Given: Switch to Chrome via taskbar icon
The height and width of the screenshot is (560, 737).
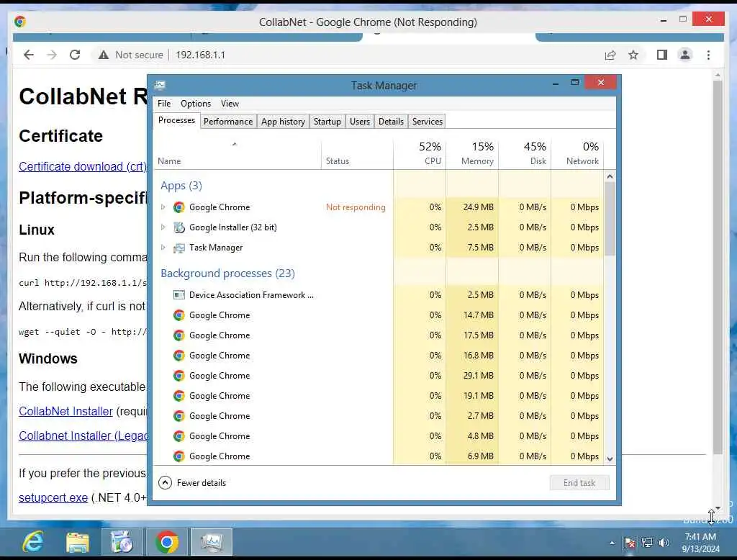Looking at the screenshot, I should click(x=166, y=542).
